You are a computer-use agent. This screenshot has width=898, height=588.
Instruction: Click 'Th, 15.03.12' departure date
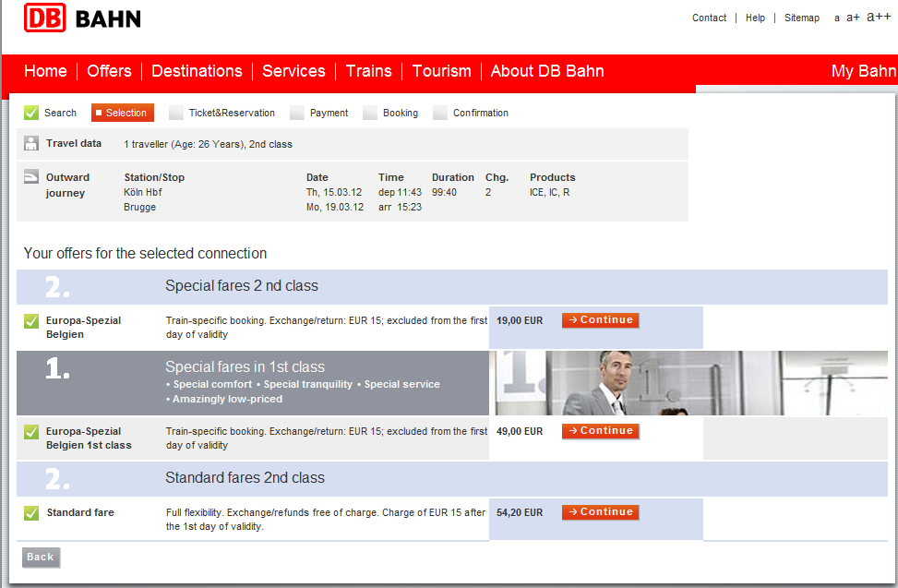(x=334, y=192)
